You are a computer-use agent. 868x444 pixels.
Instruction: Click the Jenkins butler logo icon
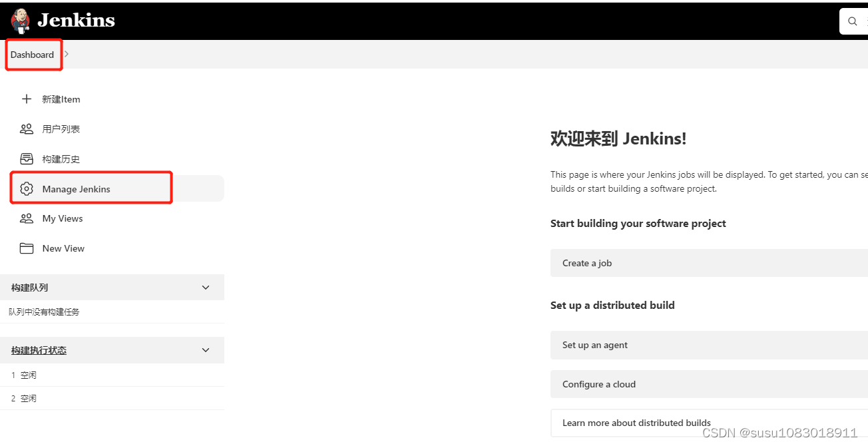20,21
